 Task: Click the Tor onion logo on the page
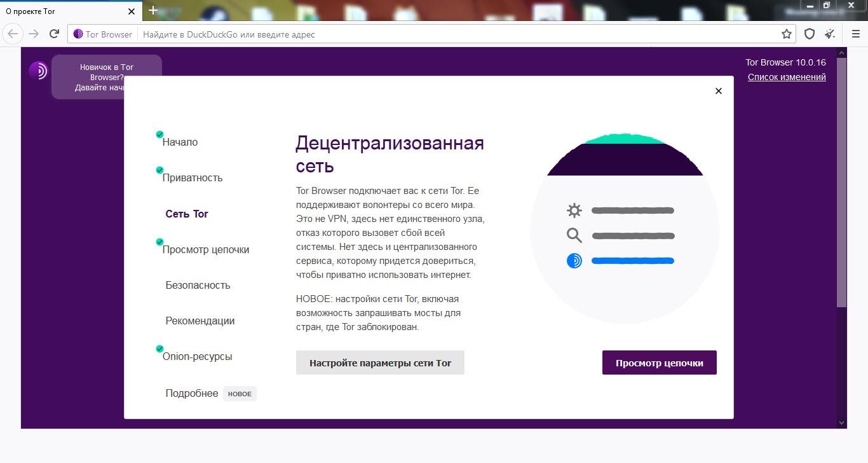point(38,71)
